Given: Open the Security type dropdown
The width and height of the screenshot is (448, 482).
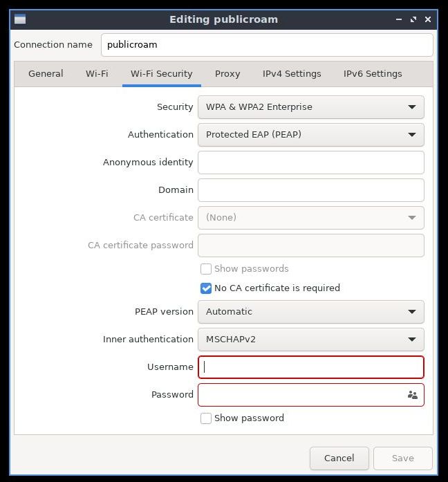Looking at the screenshot, I should [x=311, y=107].
